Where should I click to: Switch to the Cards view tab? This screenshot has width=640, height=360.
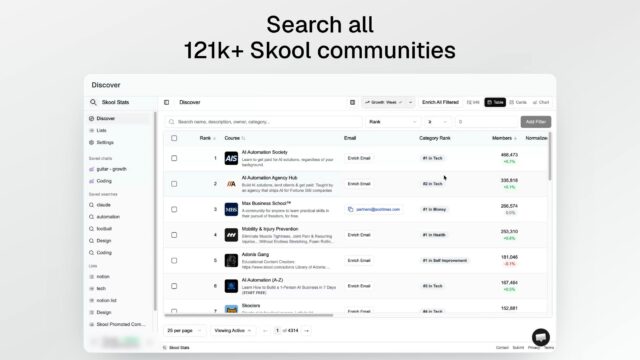point(518,102)
